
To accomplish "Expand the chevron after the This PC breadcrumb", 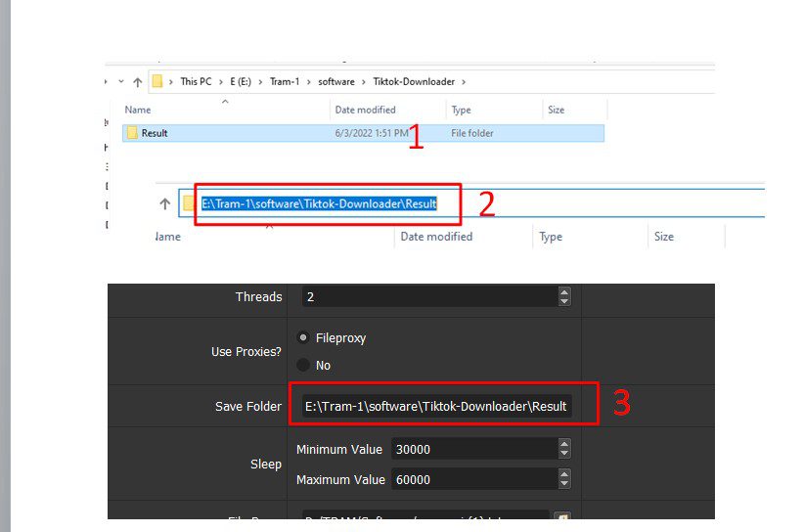I will [221, 82].
